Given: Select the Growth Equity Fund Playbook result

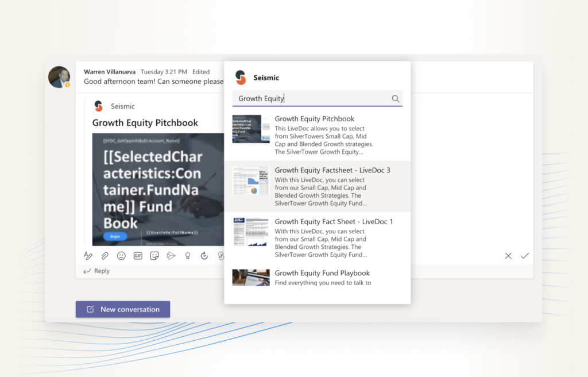Looking at the screenshot, I should (317, 278).
